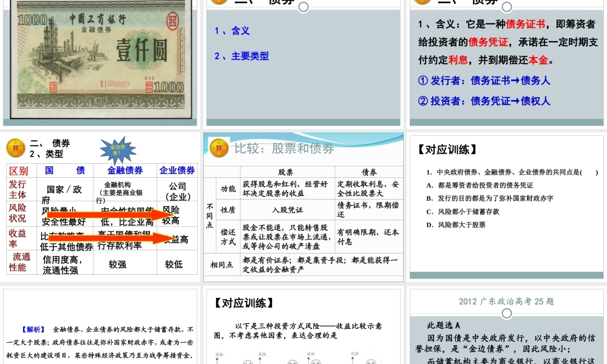Open the bond definition slide with 债务证书

point(507,62)
